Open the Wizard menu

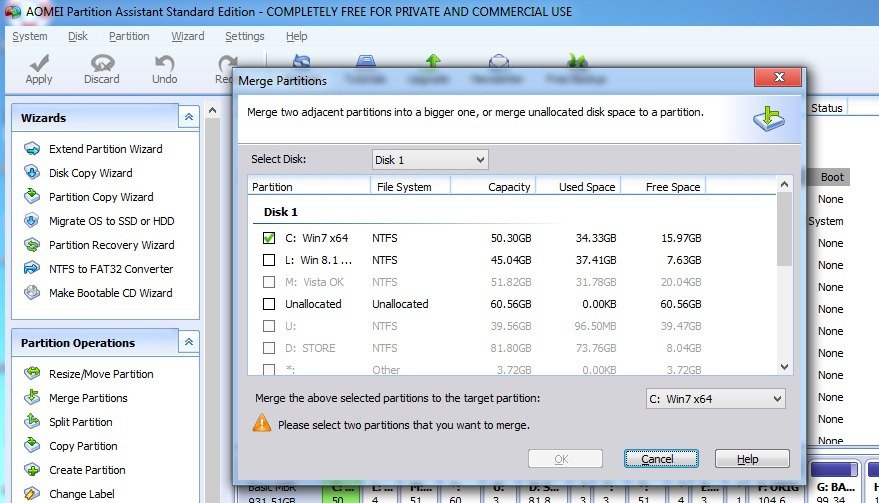(x=188, y=36)
